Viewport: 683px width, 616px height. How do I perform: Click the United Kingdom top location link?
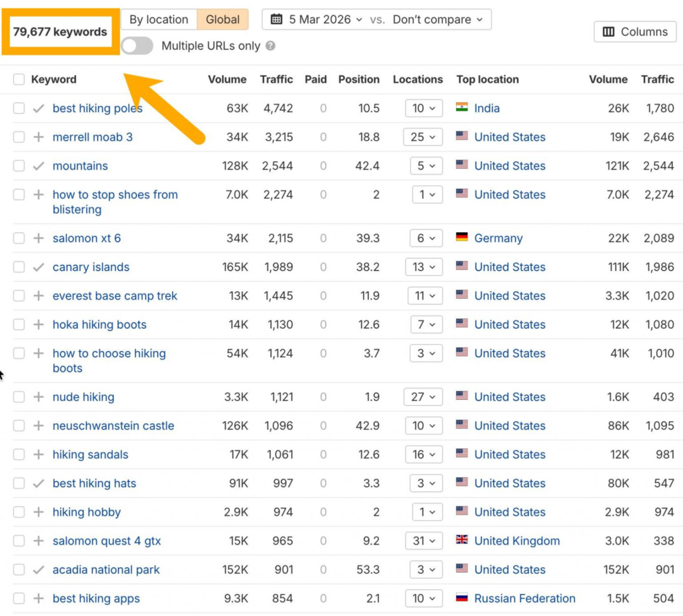(517, 541)
